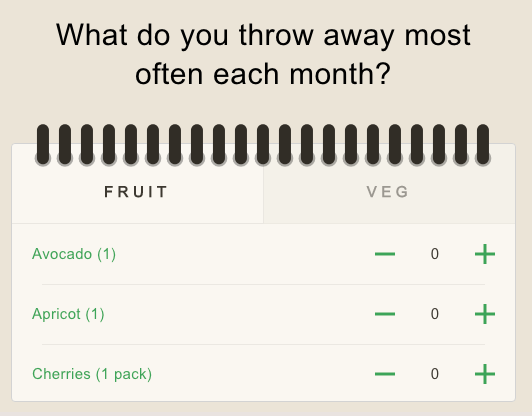Click the Cherries quantity value

pyautogui.click(x=435, y=374)
